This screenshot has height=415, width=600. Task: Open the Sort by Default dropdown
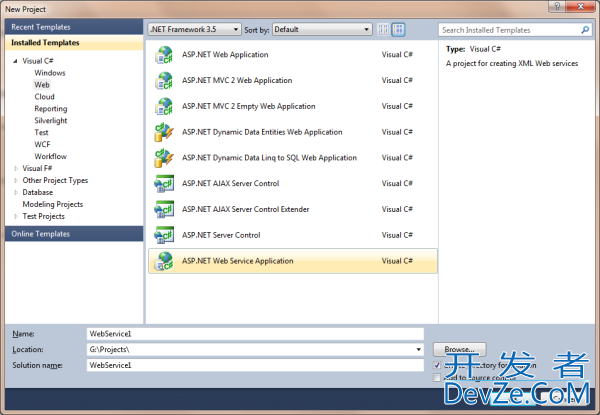click(x=322, y=29)
